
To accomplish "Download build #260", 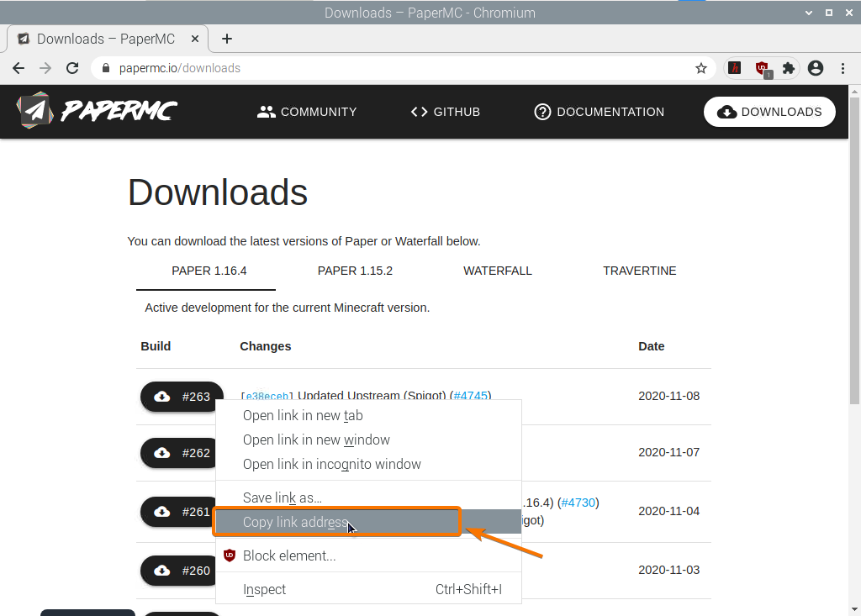I will pos(178,571).
